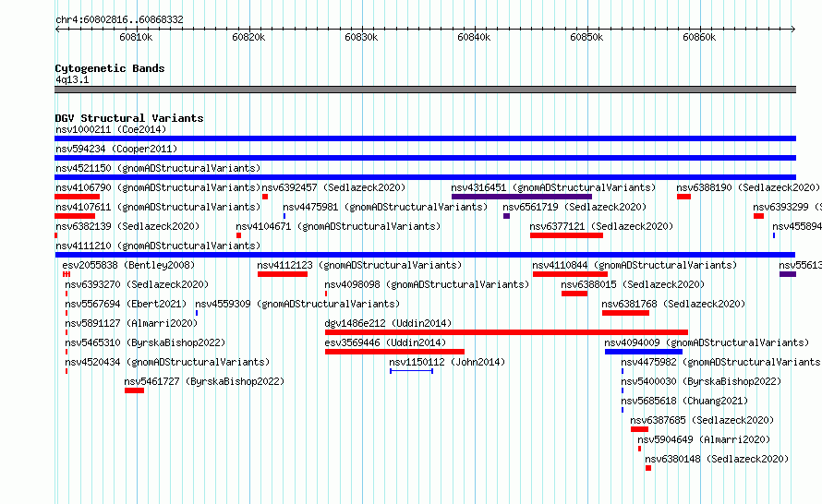Click the nsv4098098 variant label
The height and width of the screenshot is (504, 822).
pos(427,284)
